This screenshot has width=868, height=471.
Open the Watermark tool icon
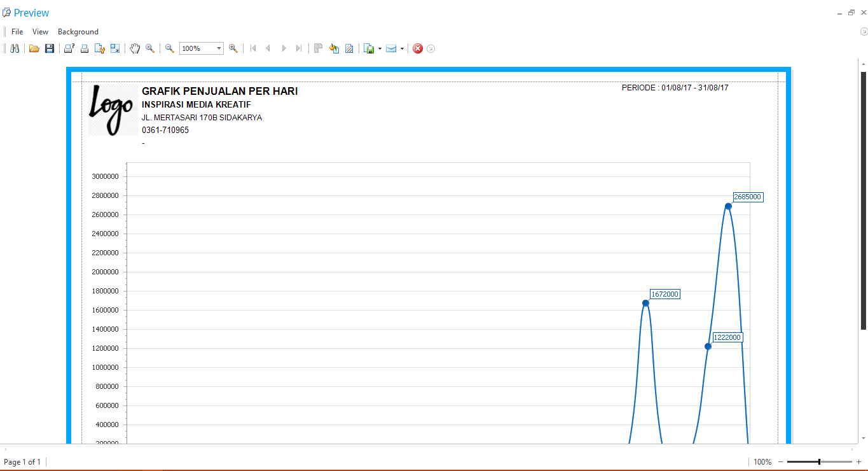(x=349, y=48)
